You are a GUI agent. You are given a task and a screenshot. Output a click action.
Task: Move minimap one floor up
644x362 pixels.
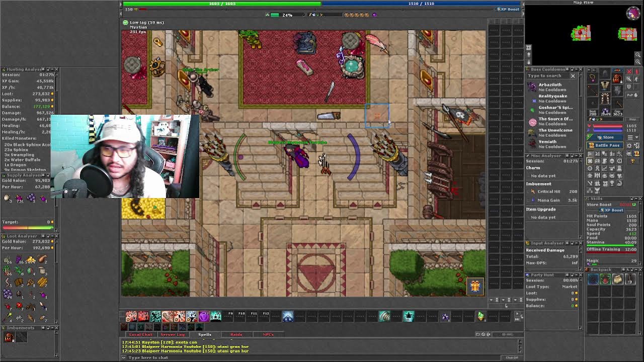528,54
